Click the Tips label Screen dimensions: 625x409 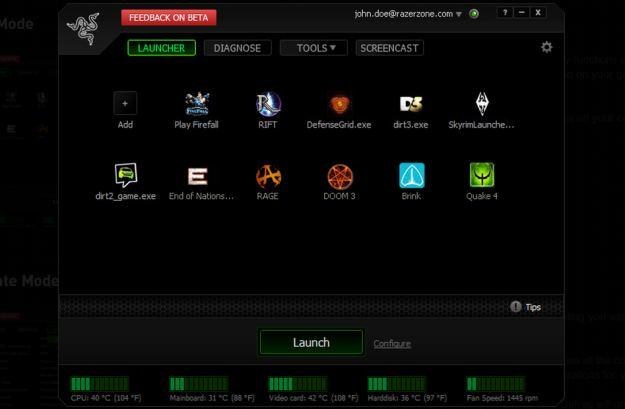533,307
